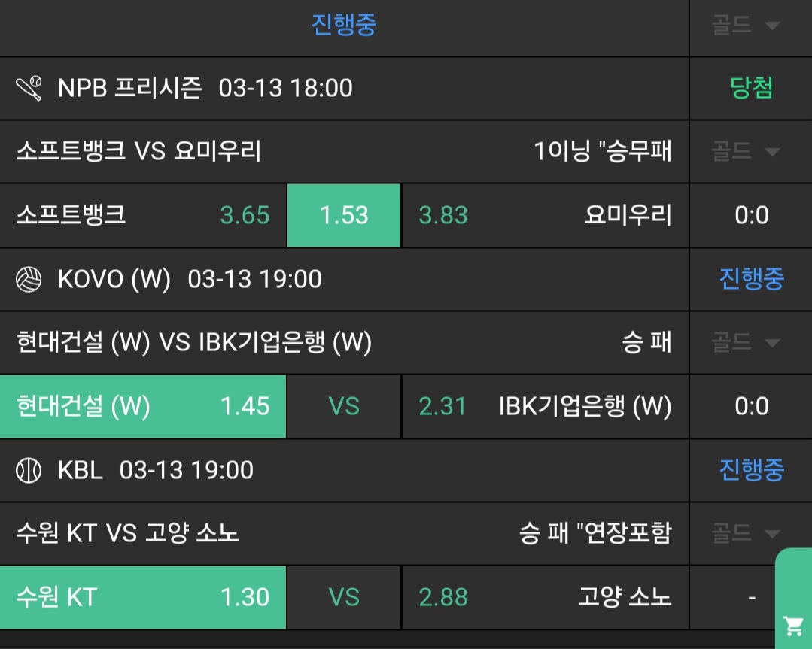The height and width of the screenshot is (649, 812).
Task: Toggle the 현대건설 (W) 1.45 pick
Action: tap(143, 407)
